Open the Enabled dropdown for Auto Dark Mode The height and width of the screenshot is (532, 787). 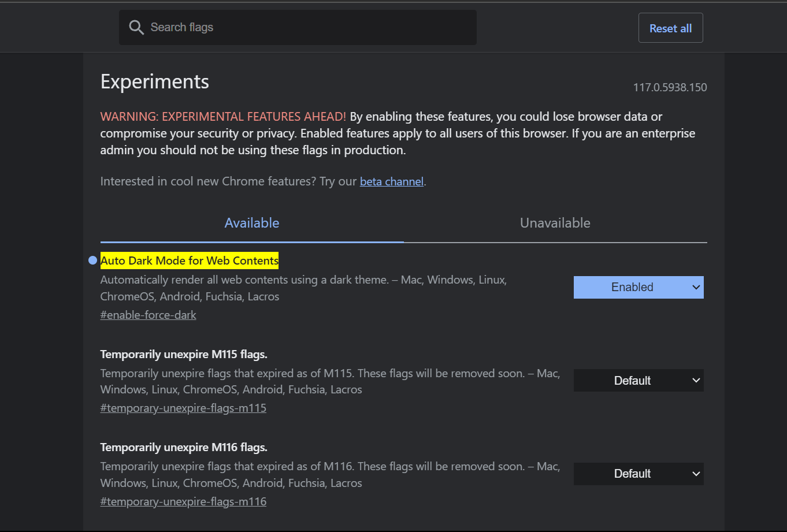tap(638, 287)
